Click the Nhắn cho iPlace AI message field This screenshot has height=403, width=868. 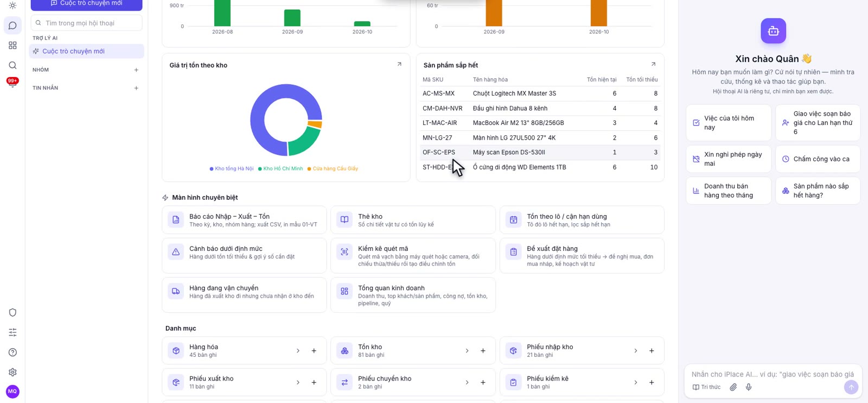(773, 374)
